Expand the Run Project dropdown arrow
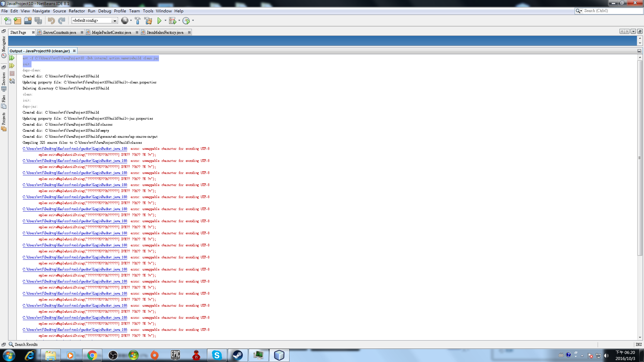 [x=165, y=21]
